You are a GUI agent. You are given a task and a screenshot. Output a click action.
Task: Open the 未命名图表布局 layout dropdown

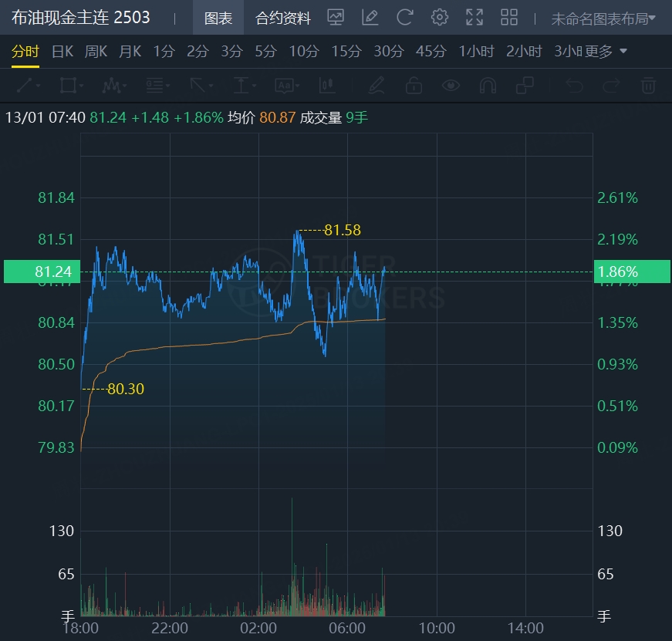[x=603, y=18]
